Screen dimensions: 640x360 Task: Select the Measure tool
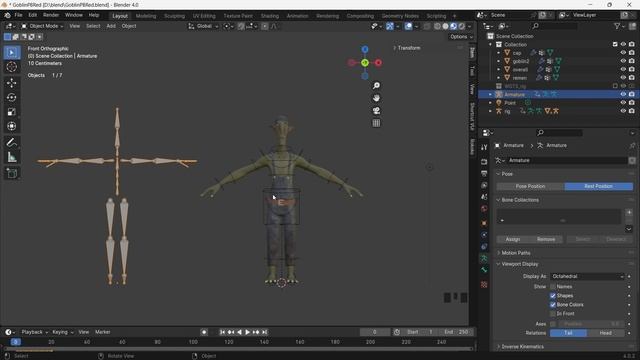click(x=12, y=157)
